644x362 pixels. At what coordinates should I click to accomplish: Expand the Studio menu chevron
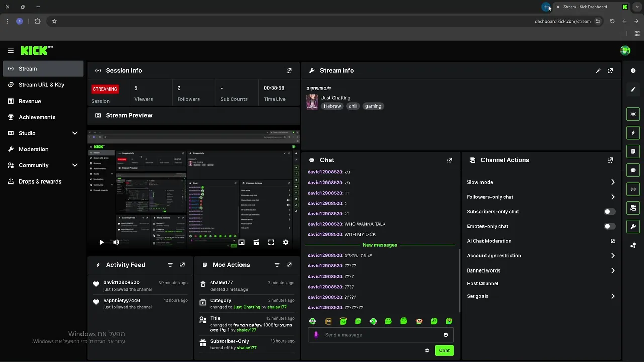75,133
